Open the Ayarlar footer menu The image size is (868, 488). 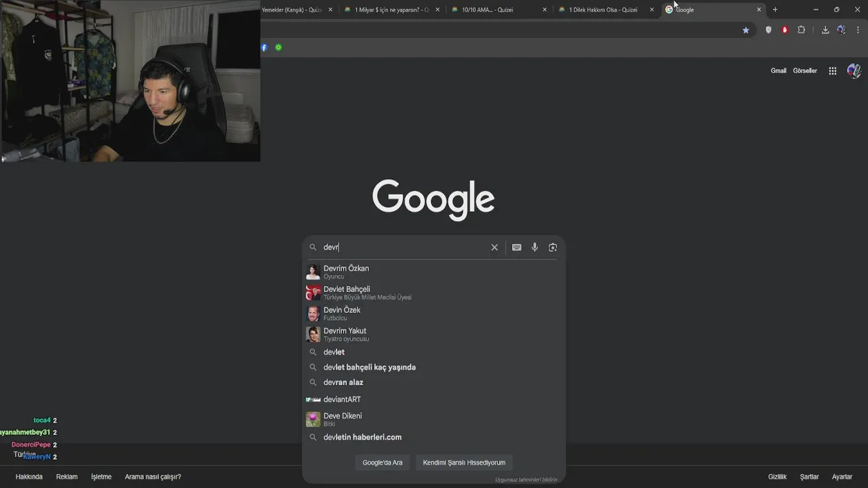(842, 476)
